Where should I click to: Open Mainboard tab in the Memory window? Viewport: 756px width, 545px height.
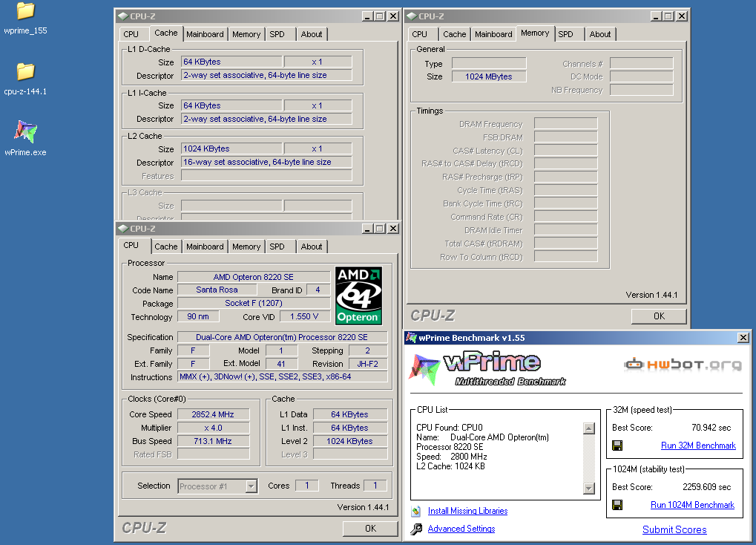tap(493, 34)
